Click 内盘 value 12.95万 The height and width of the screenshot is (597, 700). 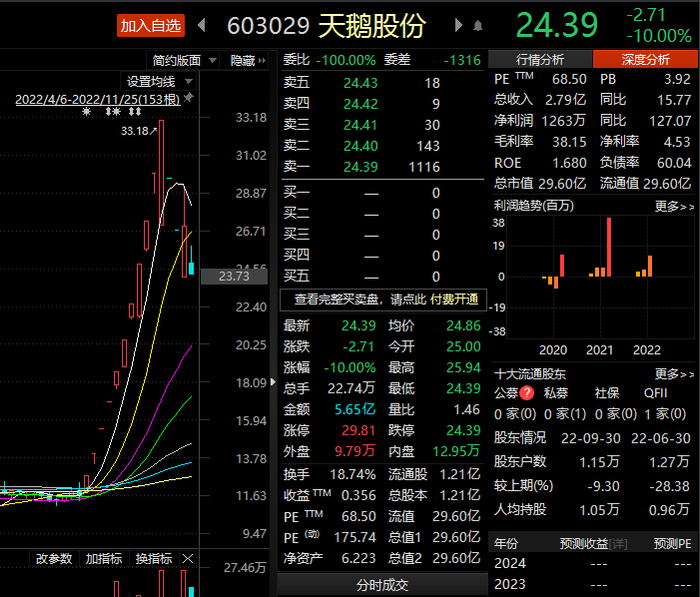pos(456,451)
